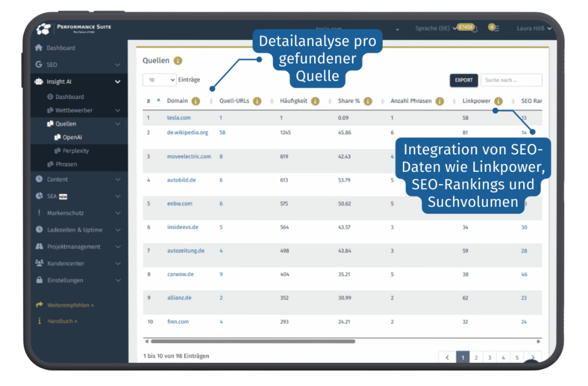The width and height of the screenshot is (588, 386).
Task: Click the Dashboard home icon
Action: [39, 48]
